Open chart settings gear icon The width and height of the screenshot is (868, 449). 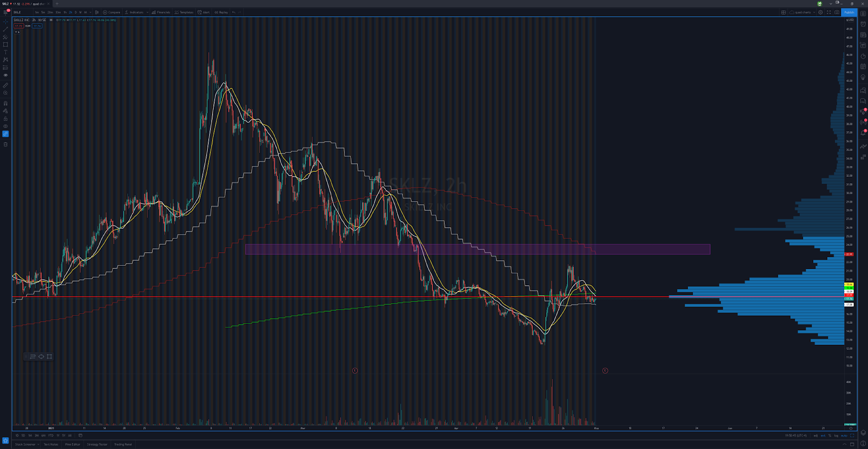click(x=820, y=12)
